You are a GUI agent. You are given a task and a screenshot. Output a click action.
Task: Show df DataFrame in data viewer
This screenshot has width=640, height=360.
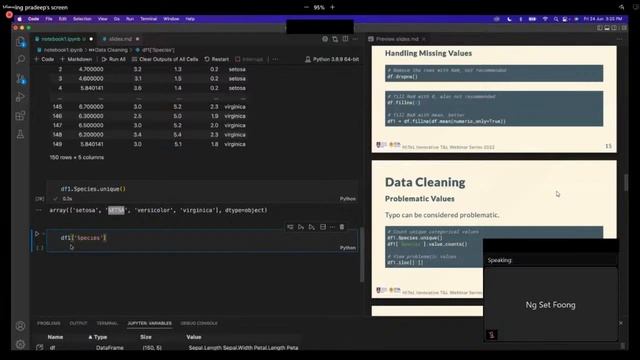pyautogui.click(x=40, y=347)
